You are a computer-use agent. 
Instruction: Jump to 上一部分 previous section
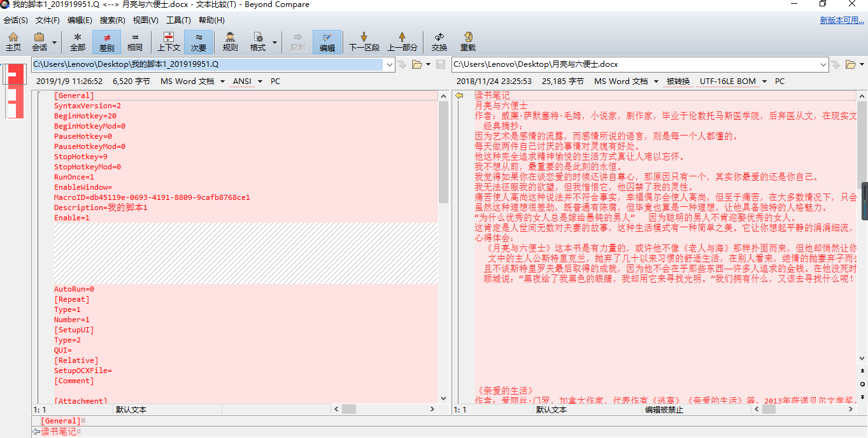pos(402,41)
